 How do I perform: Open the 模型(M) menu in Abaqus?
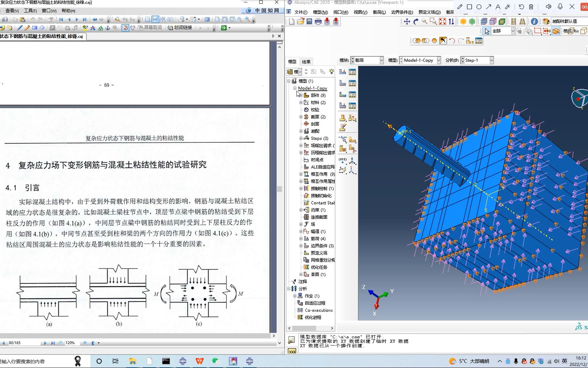[x=320, y=12]
